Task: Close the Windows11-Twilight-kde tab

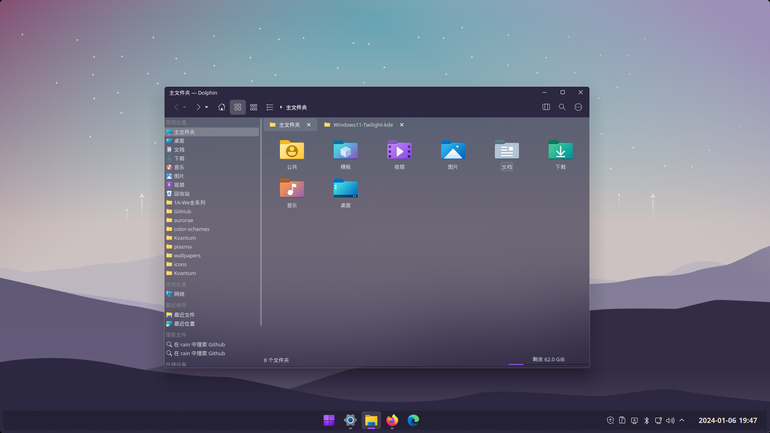Action: pyautogui.click(x=402, y=125)
